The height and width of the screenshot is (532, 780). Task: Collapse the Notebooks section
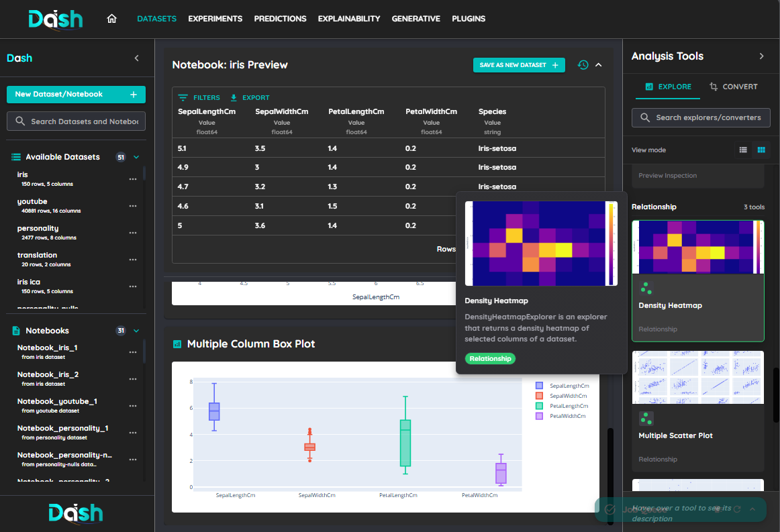click(x=136, y=330)
